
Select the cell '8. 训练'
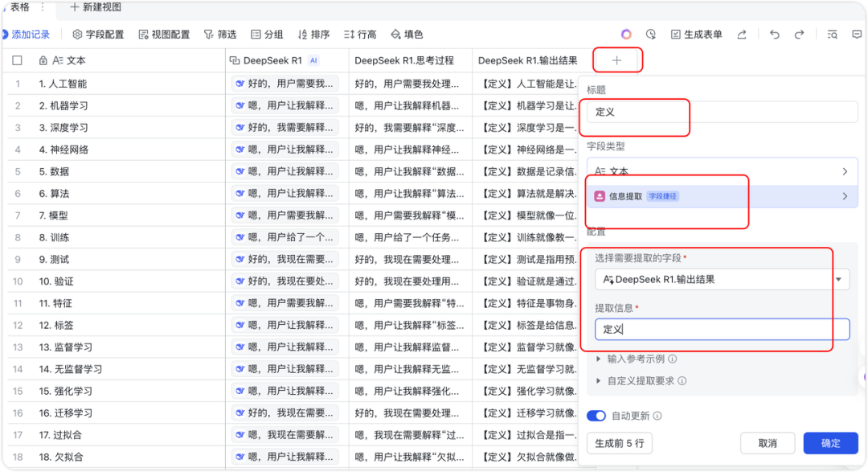pos(127,238)
